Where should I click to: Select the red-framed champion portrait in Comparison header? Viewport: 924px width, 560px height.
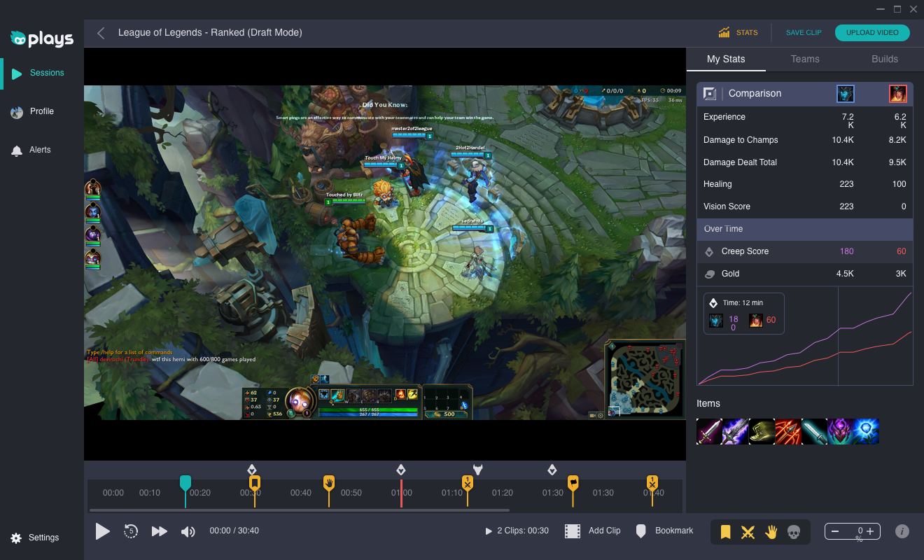[898, 93]
